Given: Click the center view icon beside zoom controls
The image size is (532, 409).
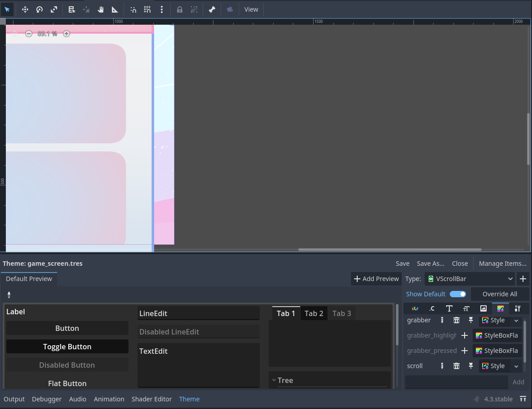Looking at the screenshot, I should [14, 34].
